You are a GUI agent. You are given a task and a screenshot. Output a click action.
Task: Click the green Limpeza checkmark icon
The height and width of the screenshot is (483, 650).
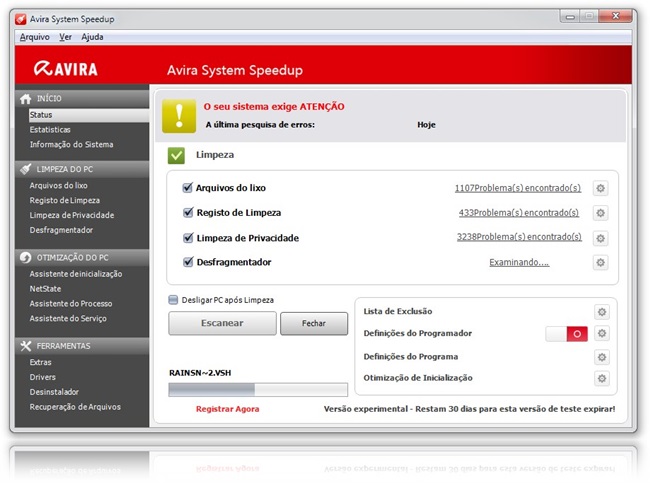(176, 155)
